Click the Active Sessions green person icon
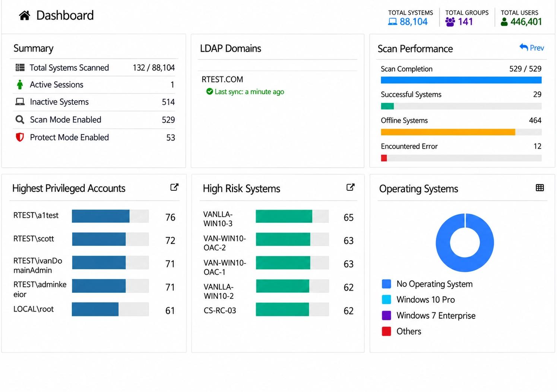This screenshot has height=392, width=557. (20, 85)
